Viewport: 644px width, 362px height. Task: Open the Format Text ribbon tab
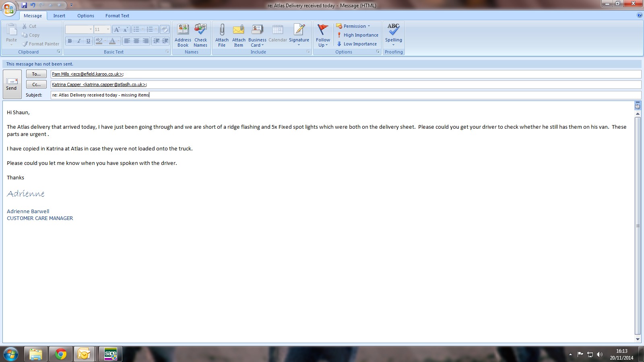coord(117,16)
